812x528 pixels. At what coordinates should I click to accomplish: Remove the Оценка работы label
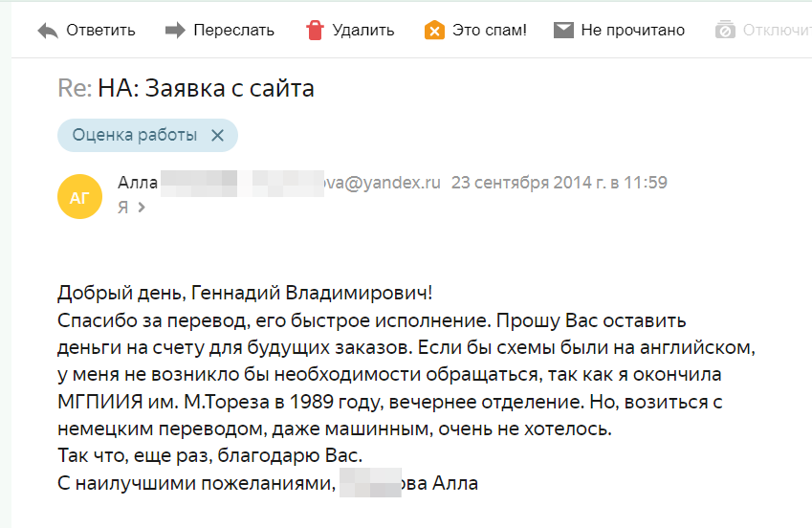click(217, 135)
